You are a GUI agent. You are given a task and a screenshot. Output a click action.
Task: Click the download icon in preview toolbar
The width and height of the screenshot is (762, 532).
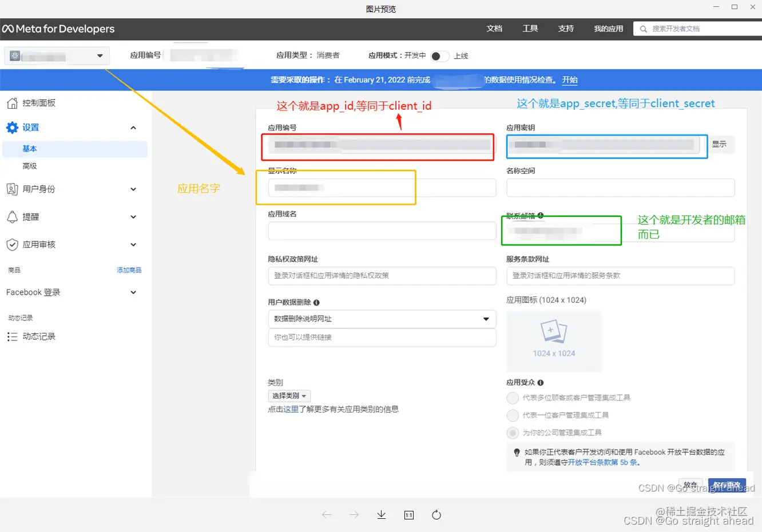pyautogui.click(x=381, y=515)
